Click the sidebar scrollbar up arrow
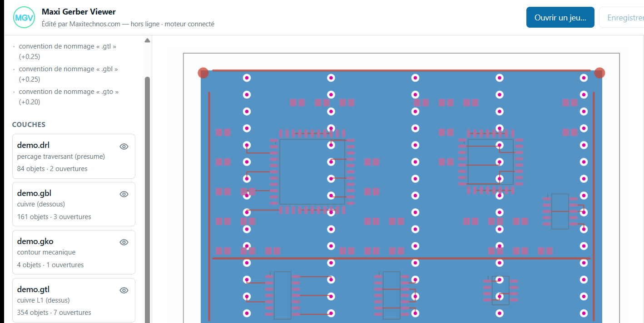 (147, 40)
